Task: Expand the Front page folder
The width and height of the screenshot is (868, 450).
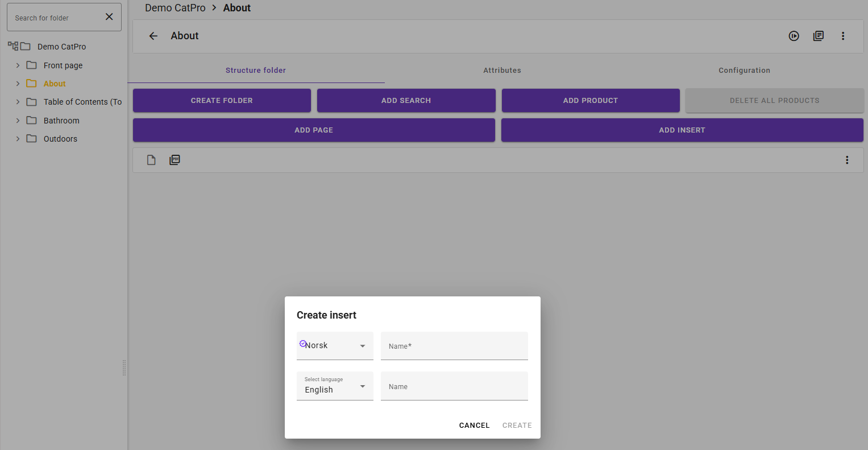Action: [x=18, y=65]
